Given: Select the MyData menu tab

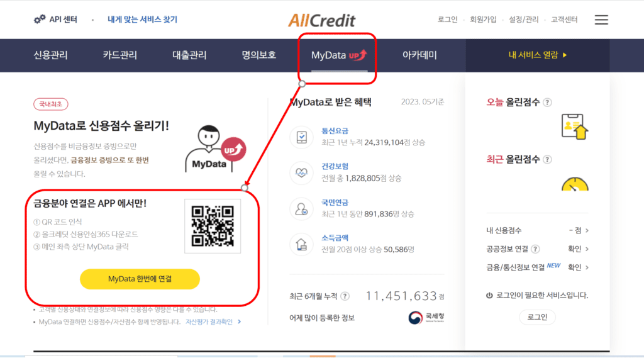Looking at the screenshot, I should (339, 55).
